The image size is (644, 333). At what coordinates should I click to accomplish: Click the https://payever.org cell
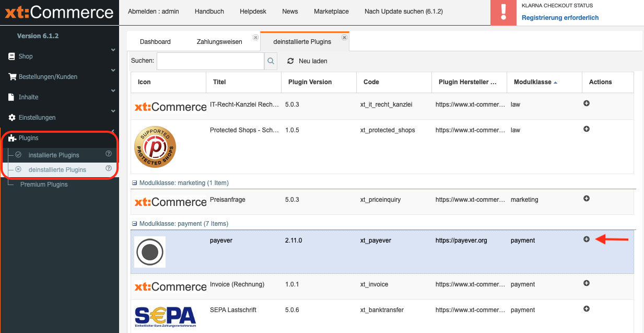pos(461,240)
